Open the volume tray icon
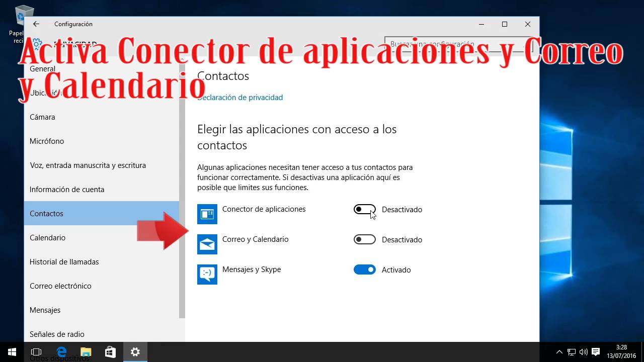 [x=584, y=352]
